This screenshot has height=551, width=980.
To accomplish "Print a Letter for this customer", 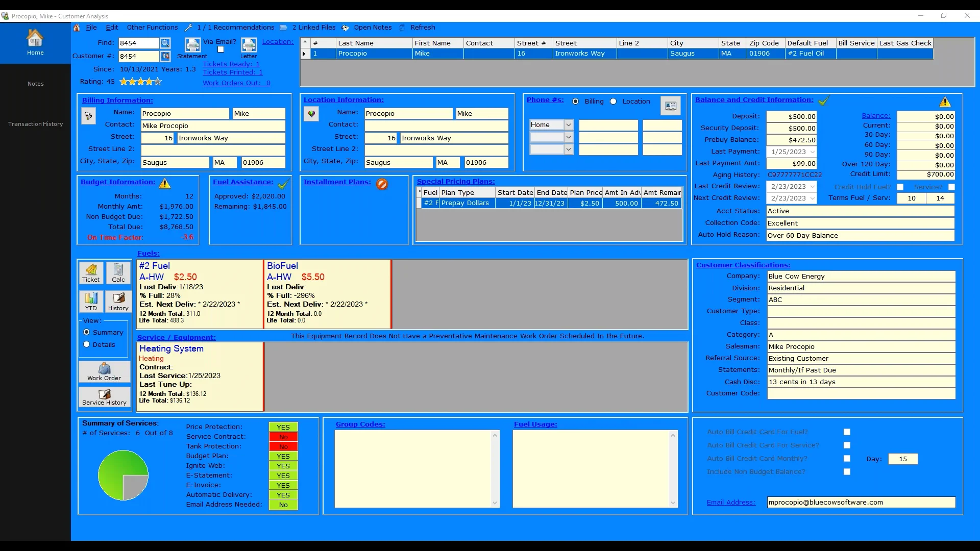I will pos(249,45).
